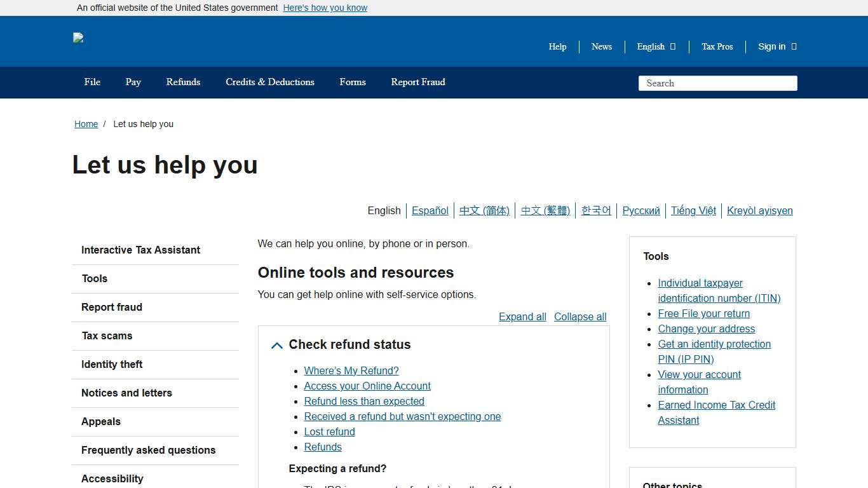868x488 pixels.
Task: Open the Here's how you know banner link
Action: click(325, 8)
